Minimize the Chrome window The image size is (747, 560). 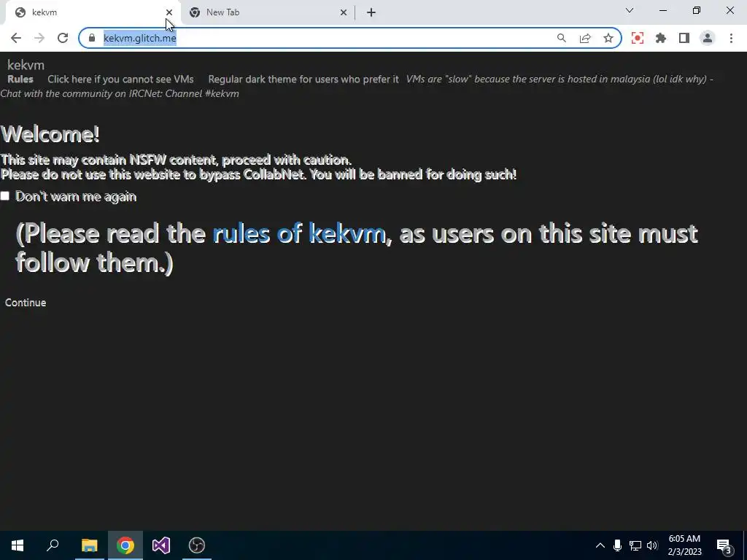pyautogui.click(x=662, y=10)
